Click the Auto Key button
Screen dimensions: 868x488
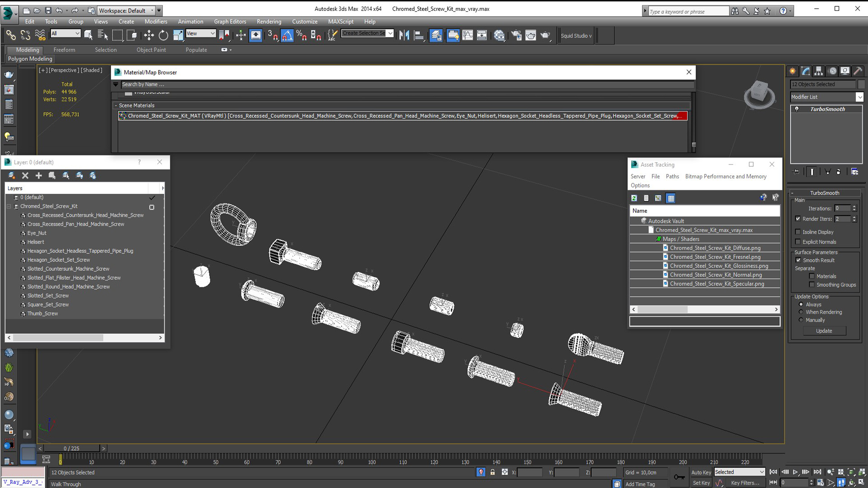click(x=701, y=472)
